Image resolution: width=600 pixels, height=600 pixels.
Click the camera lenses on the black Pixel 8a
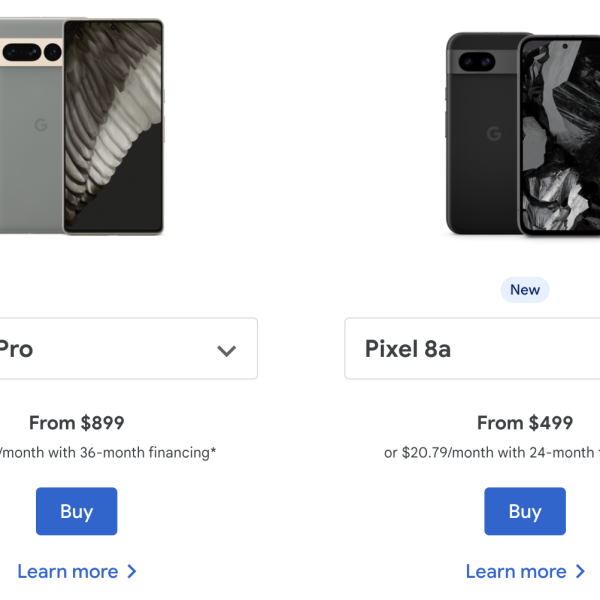click(477, 62)
